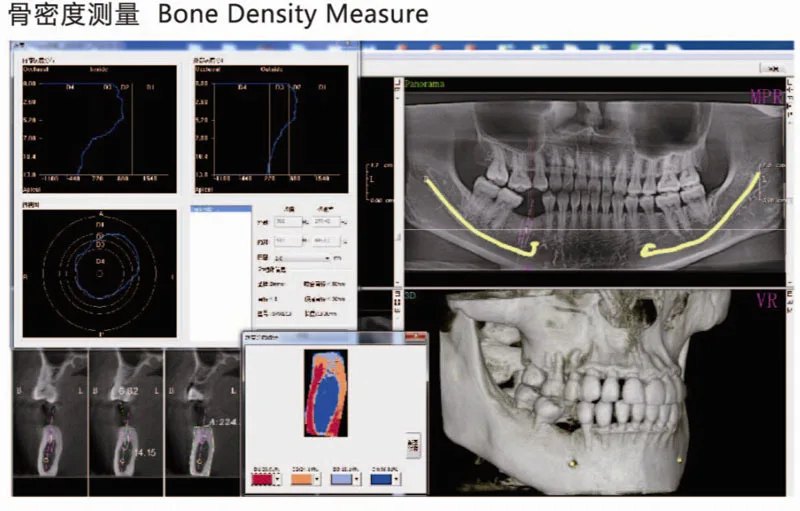Click the Panorama view label
The height and width of the screenshot is (511, 800).
[x=424, y=84]
